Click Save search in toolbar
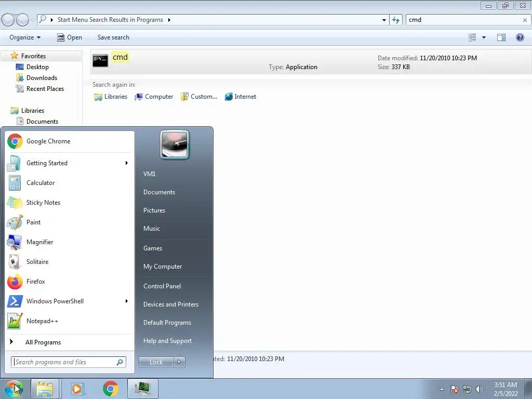 pyautogui.click(x=113, y=37)
